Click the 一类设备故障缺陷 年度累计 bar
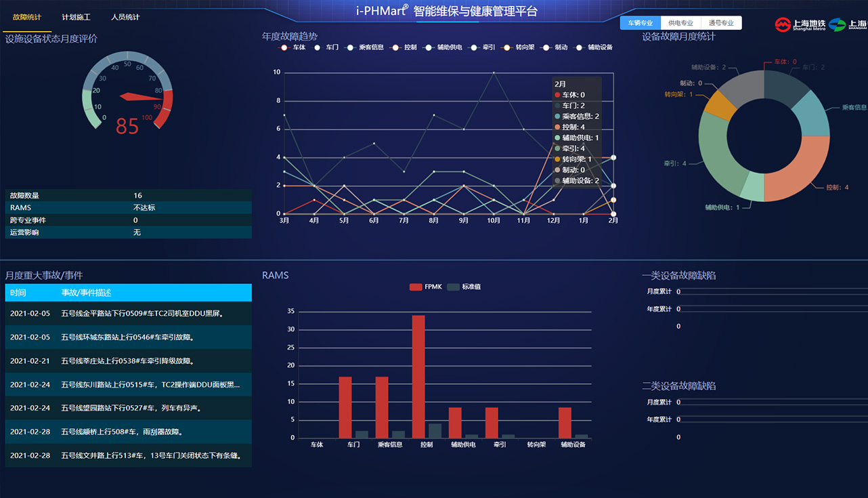The height and width of the screenshot is (498, 868). click(772, 310)
